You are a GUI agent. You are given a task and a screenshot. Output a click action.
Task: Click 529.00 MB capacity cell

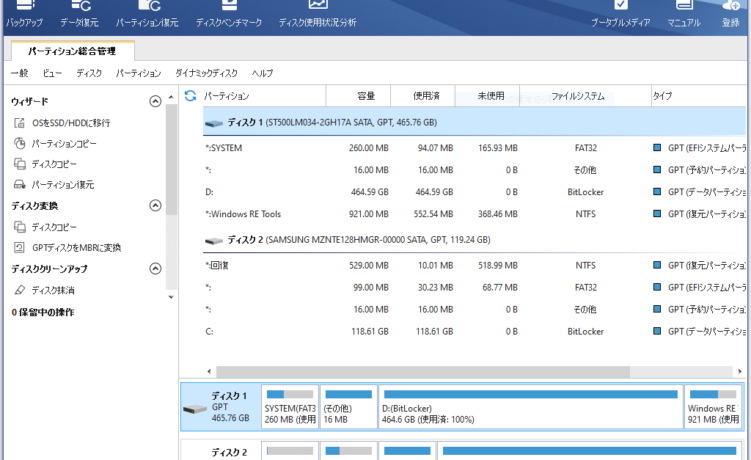pos(368,265)
